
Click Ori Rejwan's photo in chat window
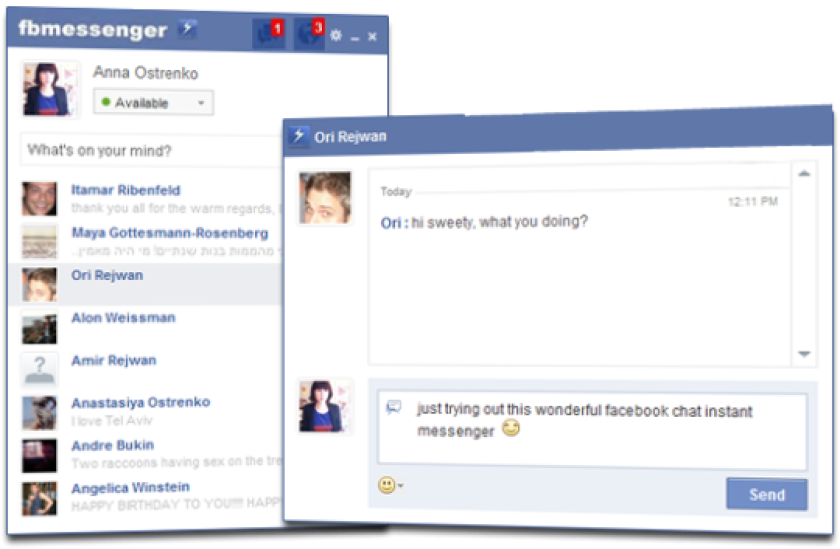[325, 198]
